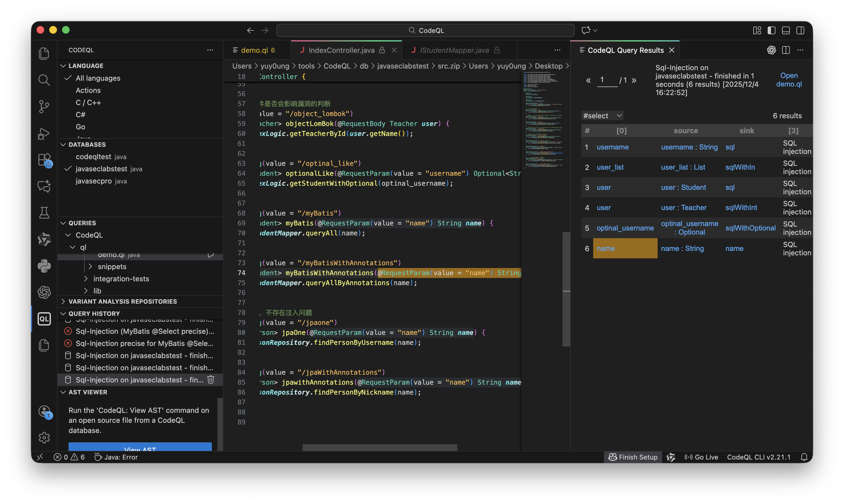The image size is (844, 504).
Task: Open the Testing flask view
Action: pos(44,213)
